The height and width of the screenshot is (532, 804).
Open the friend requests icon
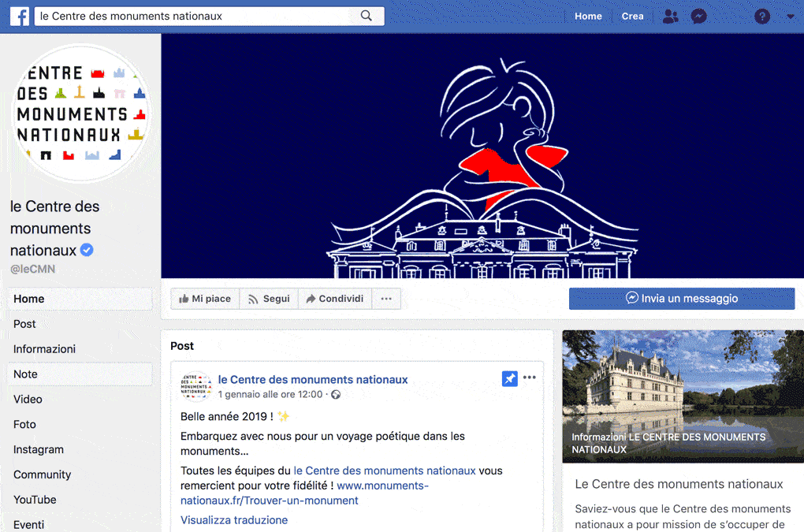coord(670,17)
